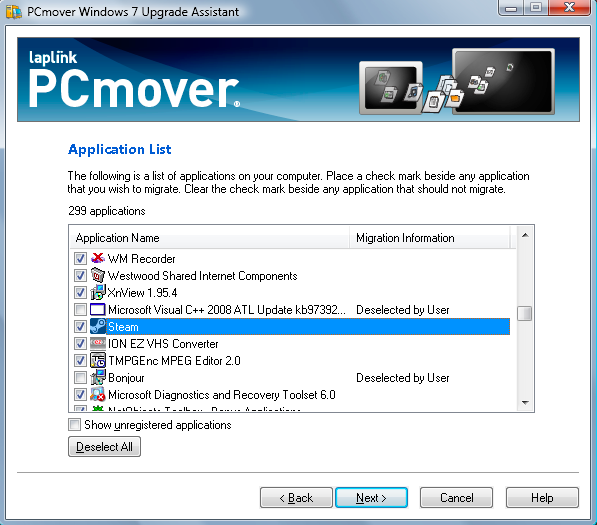The image size is (597, 525).
Task: Uncheck the WM Recorder checkbox
Action: pos(80,259)
